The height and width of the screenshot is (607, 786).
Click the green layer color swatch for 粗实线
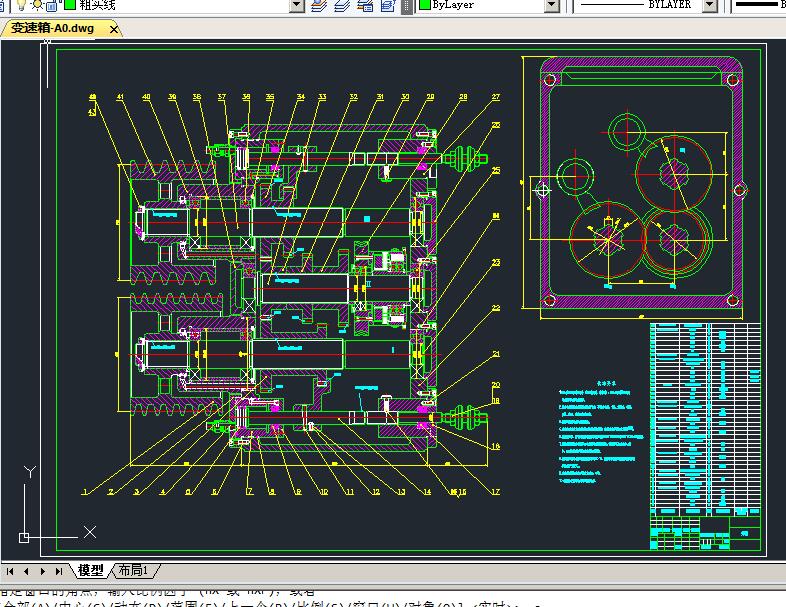click(69, 5)
